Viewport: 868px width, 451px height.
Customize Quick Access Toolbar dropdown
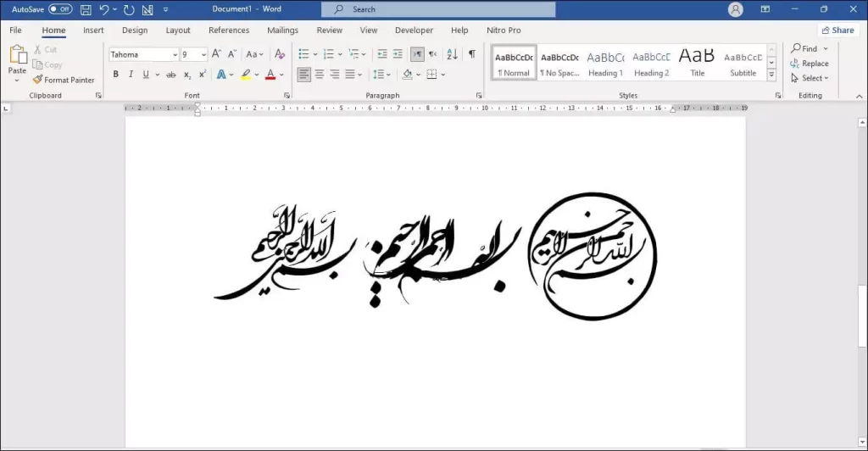tap(165, 9)
